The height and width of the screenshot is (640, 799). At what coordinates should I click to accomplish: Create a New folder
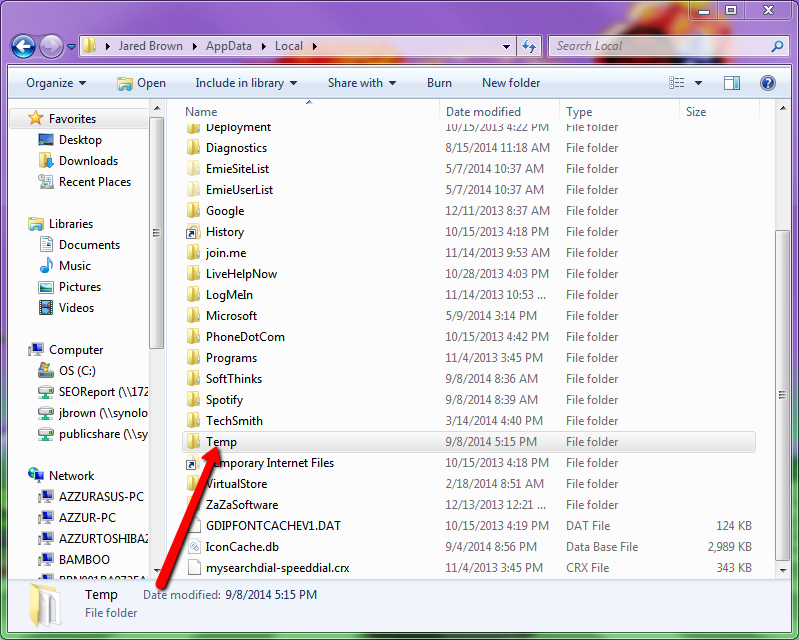[511, 83]
